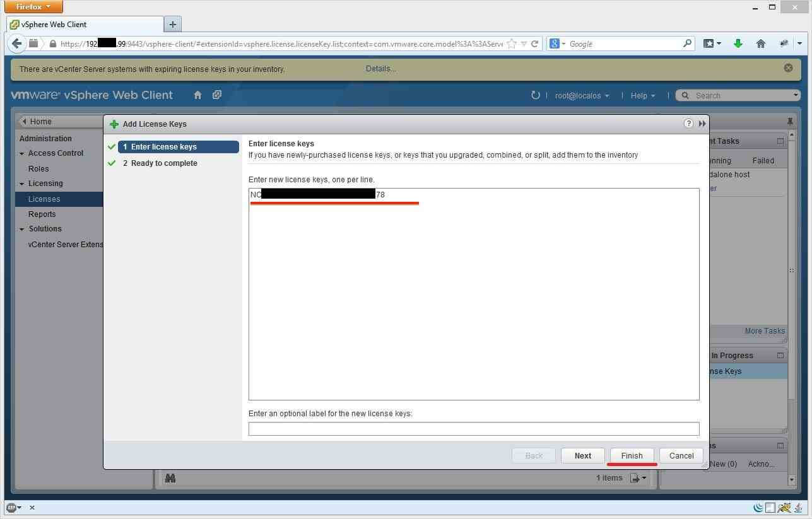Expand the vSphere search options arrow
812x519 pixels.
796,95
